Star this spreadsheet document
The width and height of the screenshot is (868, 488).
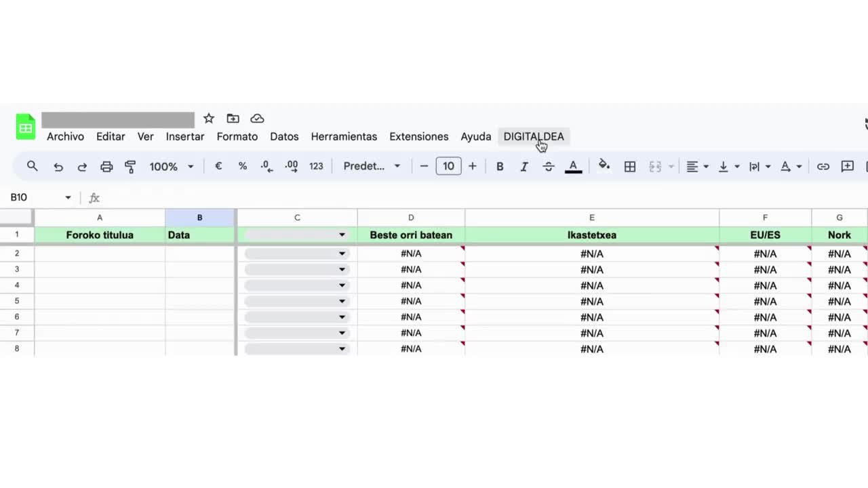(209, 119)
